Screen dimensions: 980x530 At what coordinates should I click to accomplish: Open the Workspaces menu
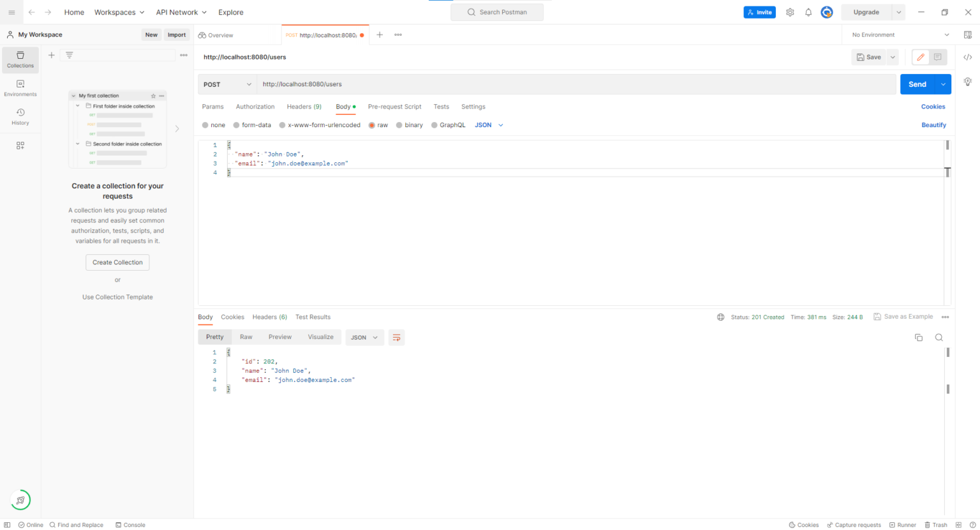click(x=119, y=11)
